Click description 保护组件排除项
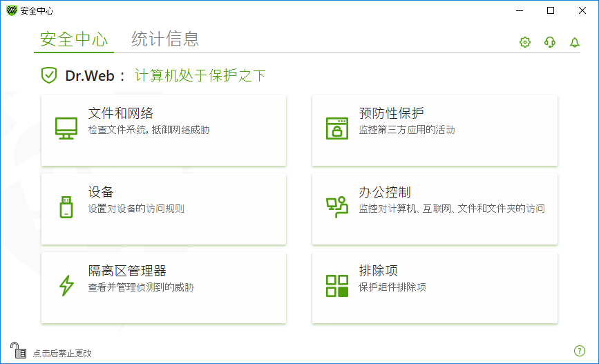Viewport: 599px width, 364px height. pyautogui.click(x=392, y=287)
